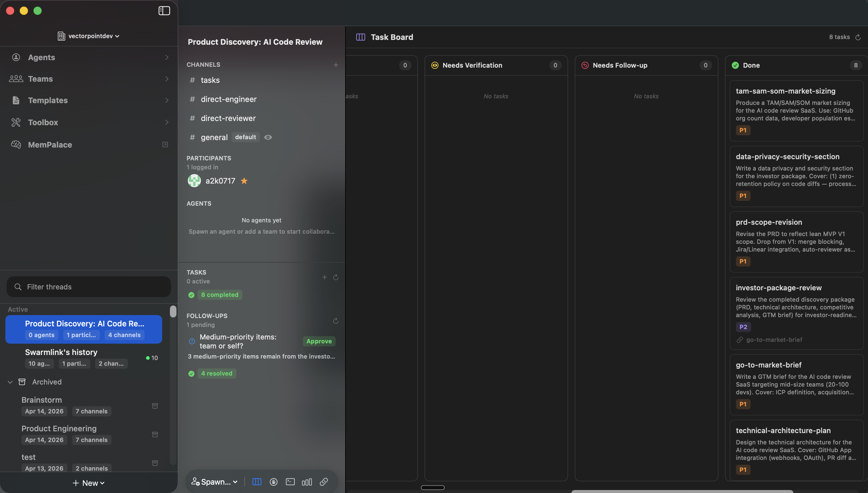Open the direct-engineer channel

(x=229, y=99)
